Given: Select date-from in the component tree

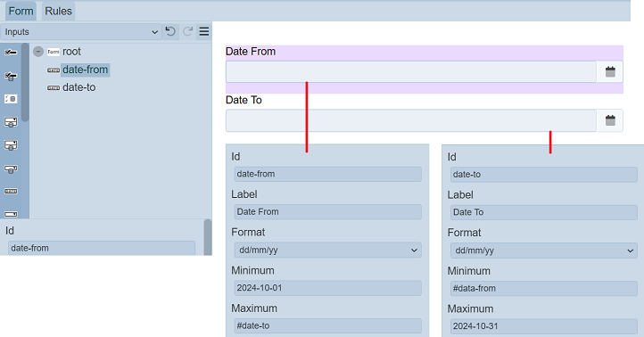Looking at the screenshot, I should [x=85, y=70].
